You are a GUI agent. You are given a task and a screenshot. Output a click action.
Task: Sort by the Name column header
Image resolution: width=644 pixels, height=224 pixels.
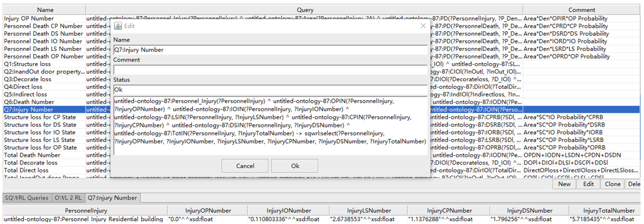click(45, 10)
